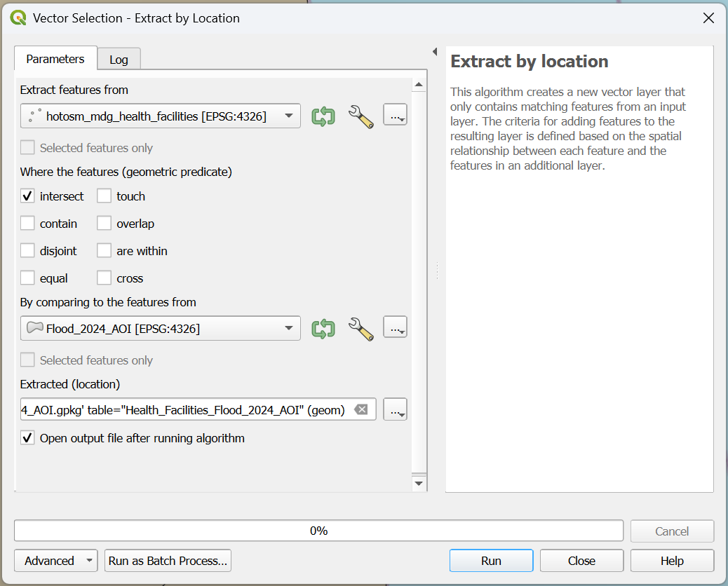Clear the Extracted (location) output path
Screen dimensions: 728x586
click(x=360, y=409)
